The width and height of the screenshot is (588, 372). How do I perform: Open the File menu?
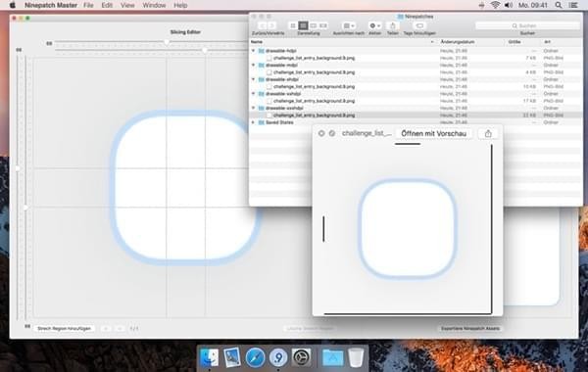click(88, 5)
